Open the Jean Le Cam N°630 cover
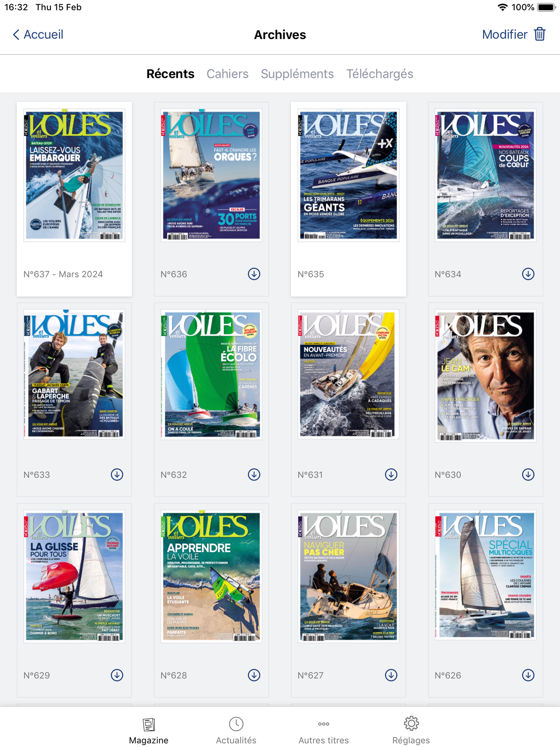 [x=485, y=375]
